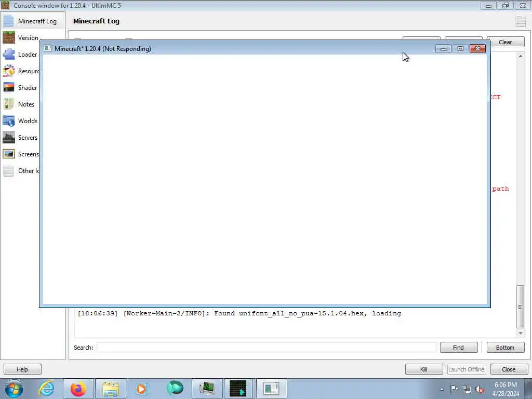Open Windows Media Player taskbar icon
This screenshot has width=532, height=399.
point(141,389)
